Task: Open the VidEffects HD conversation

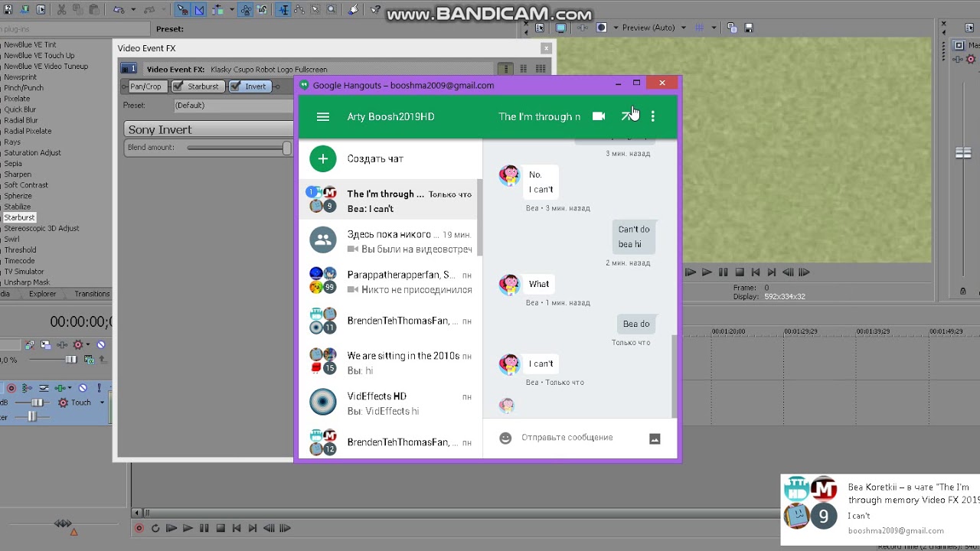Action: (x=388, y=403)
